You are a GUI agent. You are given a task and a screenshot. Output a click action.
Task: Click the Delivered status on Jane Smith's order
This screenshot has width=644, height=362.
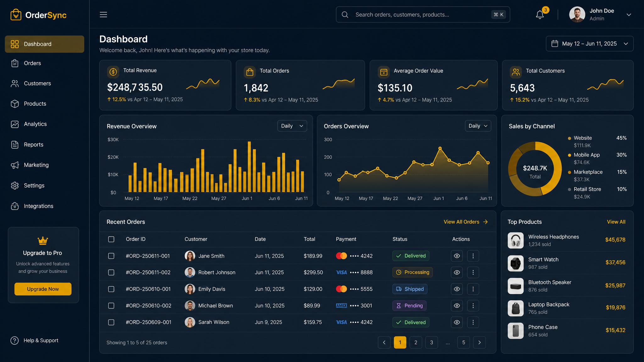(x=411, y=256)
